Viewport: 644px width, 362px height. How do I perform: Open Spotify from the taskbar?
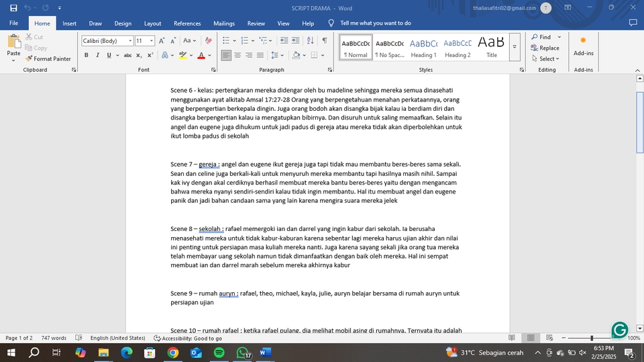click(x=219, y=353)
